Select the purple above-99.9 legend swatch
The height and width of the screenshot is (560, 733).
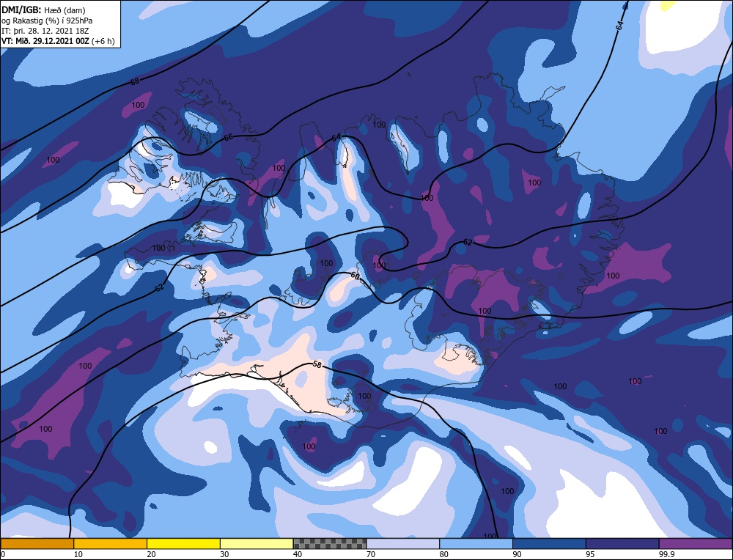(x=696, y=543)
